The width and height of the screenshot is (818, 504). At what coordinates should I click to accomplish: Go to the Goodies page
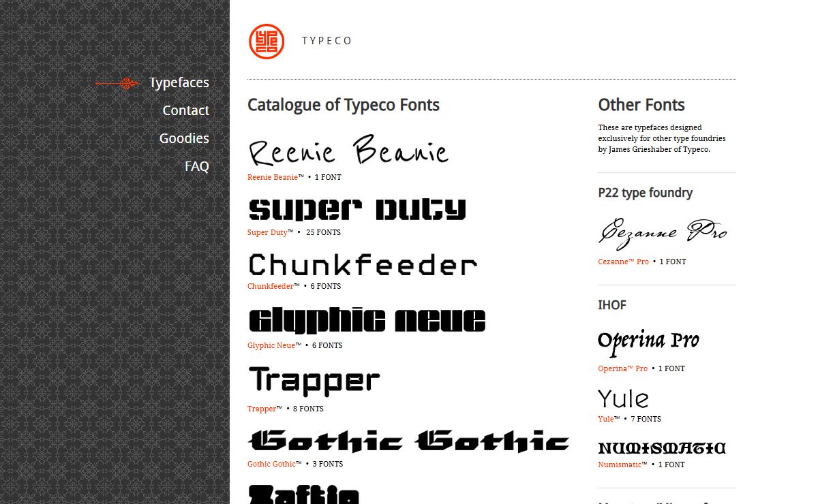tap(184, 138)
